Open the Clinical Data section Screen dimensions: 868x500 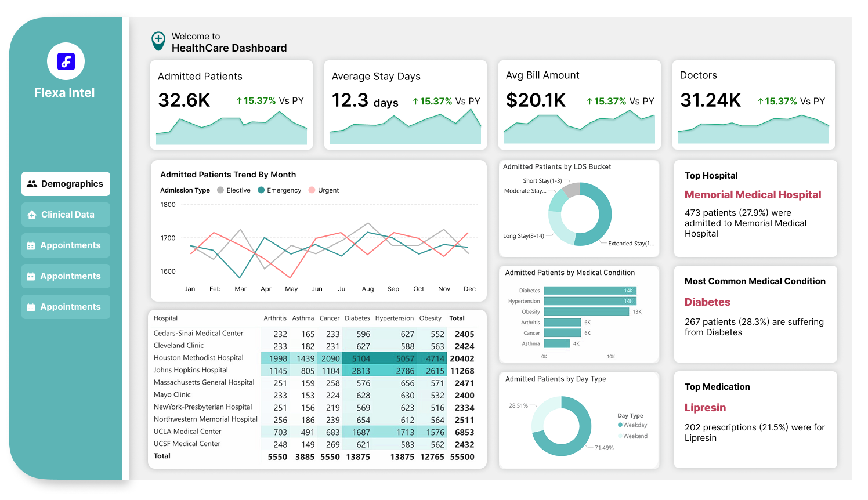(65, 215)
